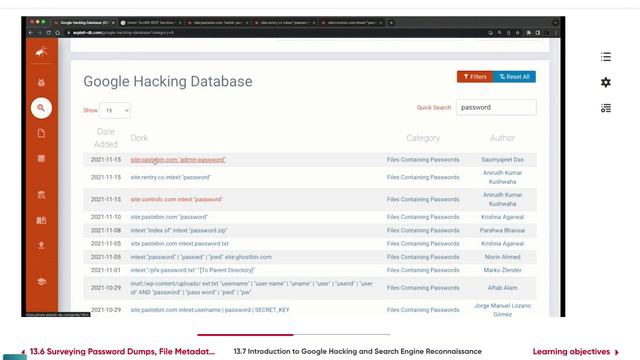Image resolution: width=640 pixels, height=360 pixels.
Task: Open author Saumyajeet Das
Action: point(502,160)
